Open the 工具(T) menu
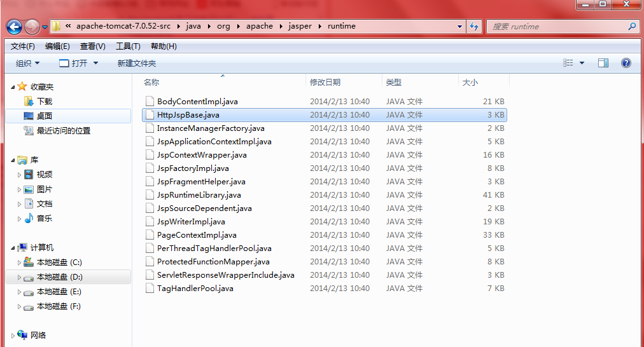Image resolution: width=644 pixels, height=347 pixels. [128, 46]
